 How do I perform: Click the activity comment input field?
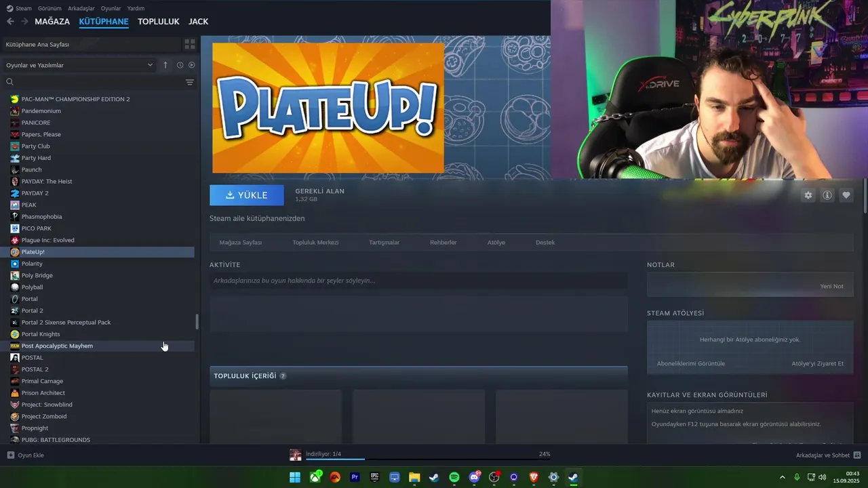point(418,281)
